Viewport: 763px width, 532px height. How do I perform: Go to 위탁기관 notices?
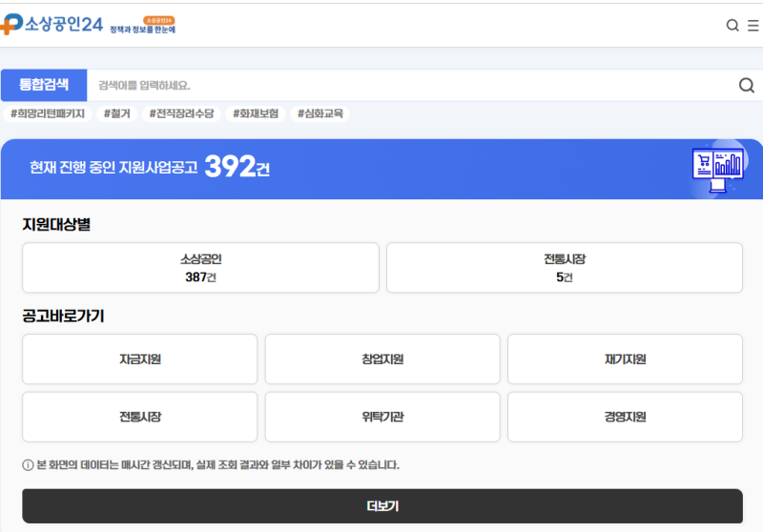click(x=382, y=417)
